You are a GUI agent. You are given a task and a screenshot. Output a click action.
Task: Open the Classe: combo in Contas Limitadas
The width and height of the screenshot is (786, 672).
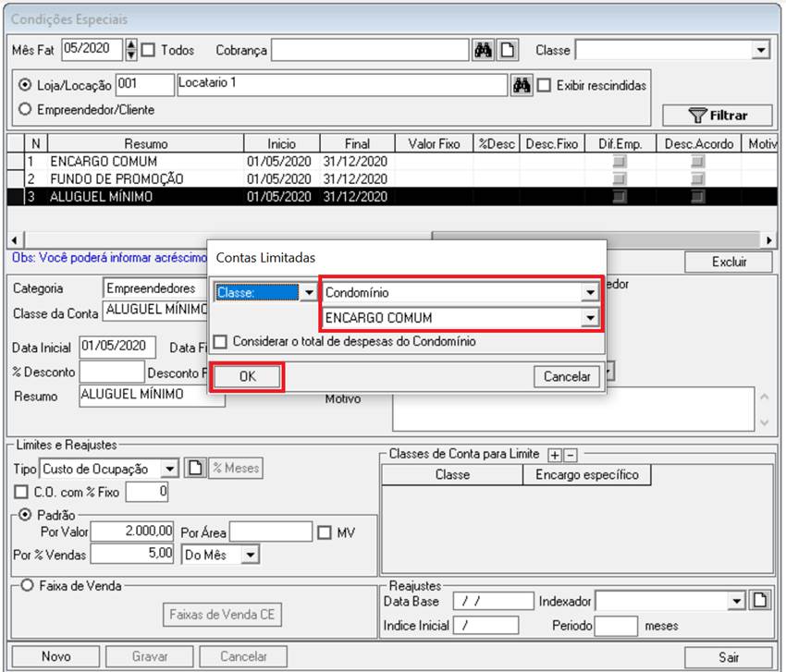[x=309, y=292]
